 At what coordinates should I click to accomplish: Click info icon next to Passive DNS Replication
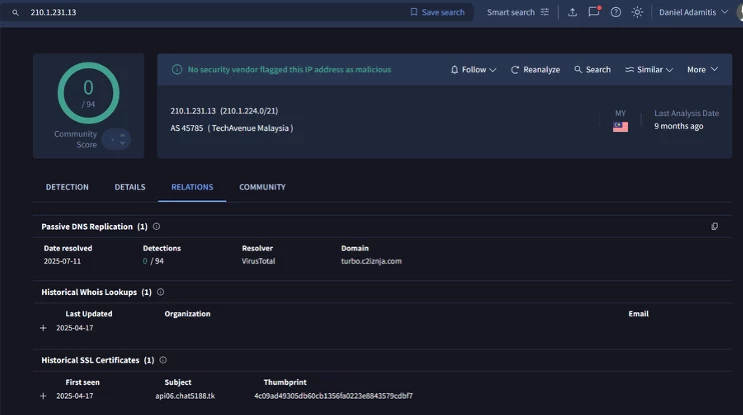coord(156,226)
